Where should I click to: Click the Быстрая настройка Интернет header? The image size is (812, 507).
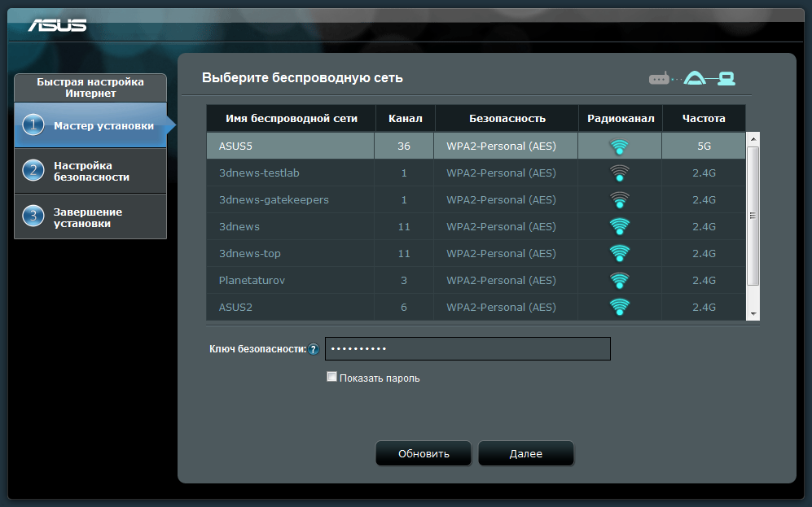click(x=90, y=87)
